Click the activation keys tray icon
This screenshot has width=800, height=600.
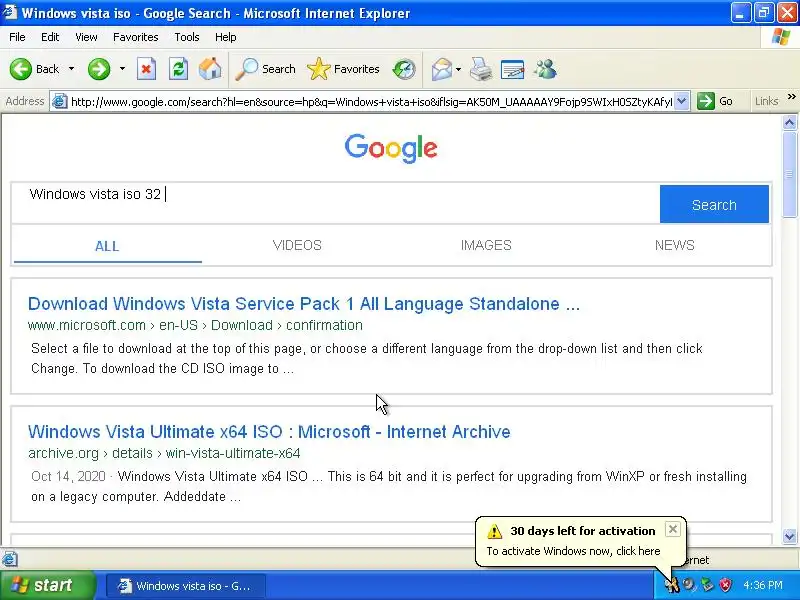pyautogui.click(x=672, y=585)
